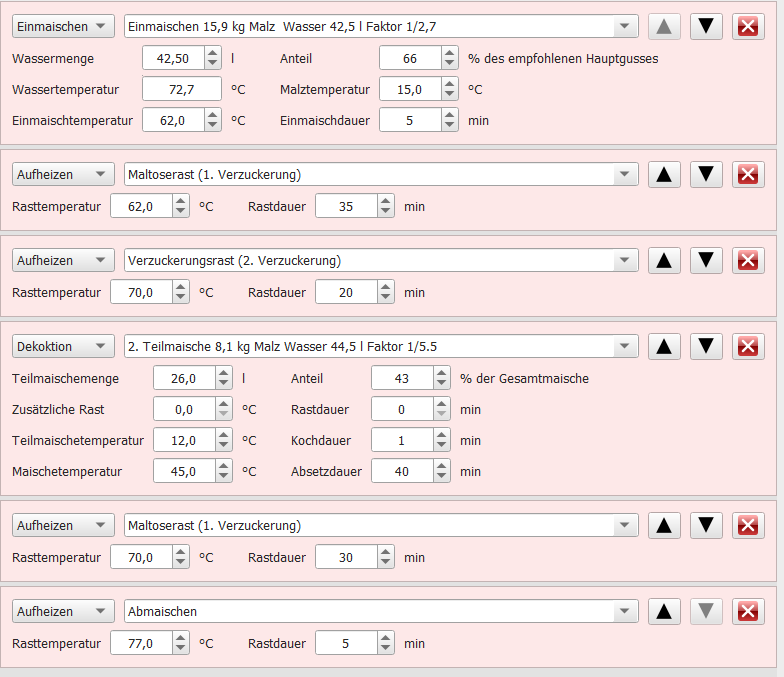Move the second Maltoserast step up
The width and height of the screenshot is (784, 677).
(x=664, y=526)
